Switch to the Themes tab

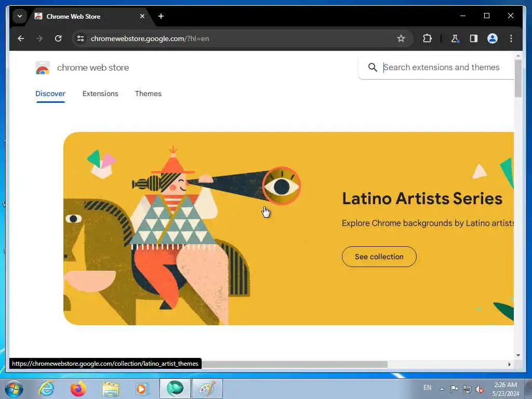pyautogui.click(x=148, y=94)
